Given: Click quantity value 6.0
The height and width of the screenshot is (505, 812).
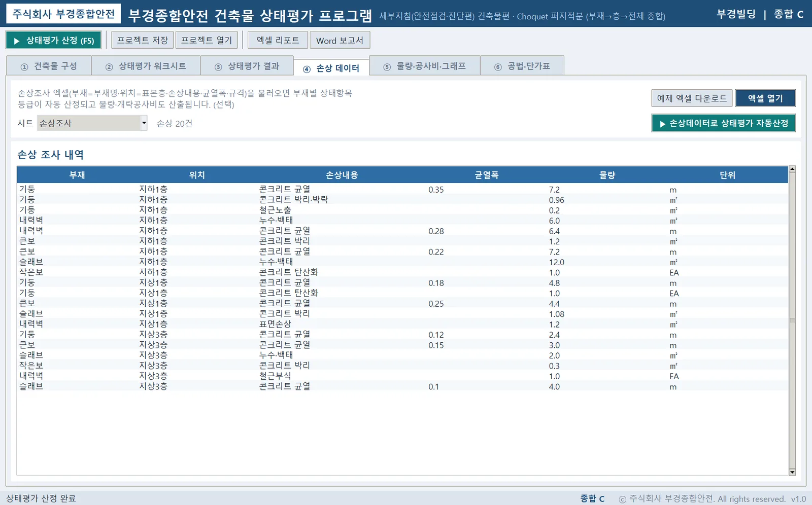Looking at the screenshot, I should pyautogui.click(x=554, y=221).
